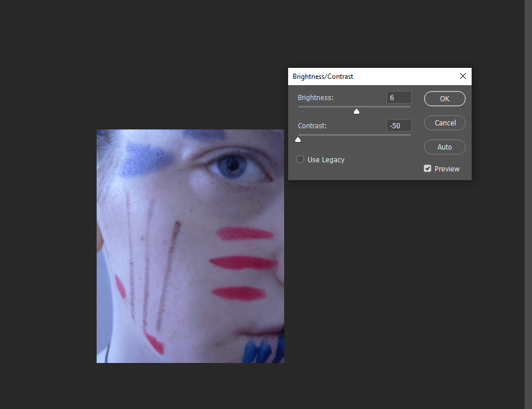Click the middle of the Contrast slider track

click(x=354, y=135)
